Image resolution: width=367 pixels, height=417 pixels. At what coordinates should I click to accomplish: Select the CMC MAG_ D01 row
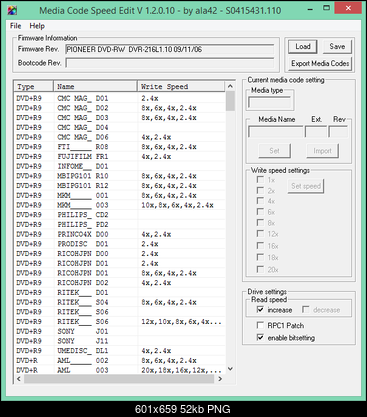[x=120, y=98]
